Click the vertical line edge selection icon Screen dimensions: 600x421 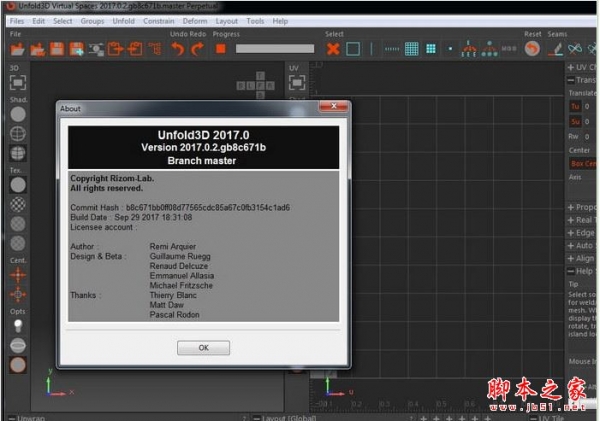[x=371, y=49]
